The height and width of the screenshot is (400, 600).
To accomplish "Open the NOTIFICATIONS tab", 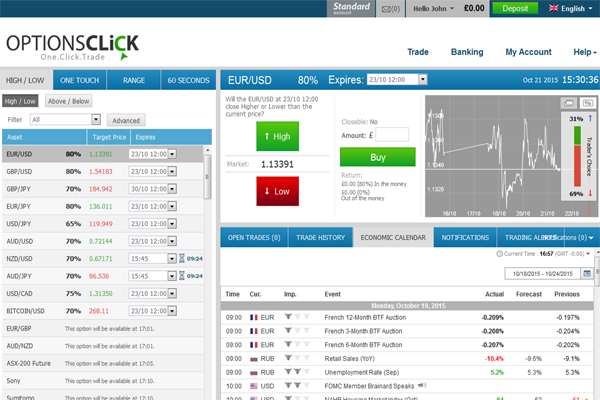I will click(465, 237).
